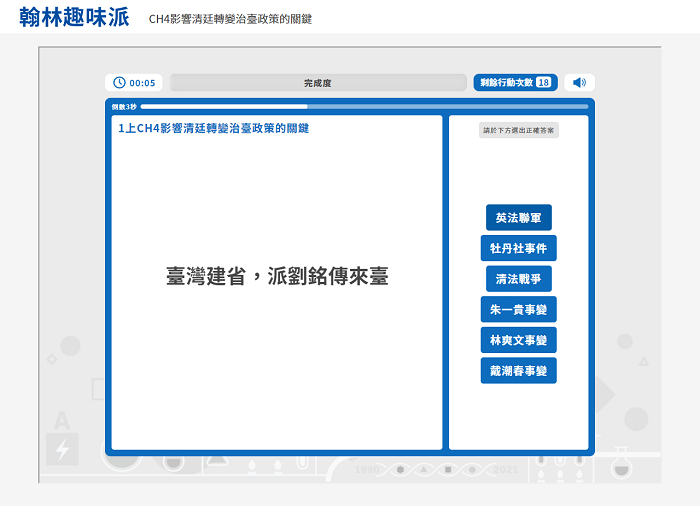This screenshot has width=700, height=506.
Task: Click the hint label 請於下方選出正確答案
Action: pyautogui.click(x=518, y=130)
